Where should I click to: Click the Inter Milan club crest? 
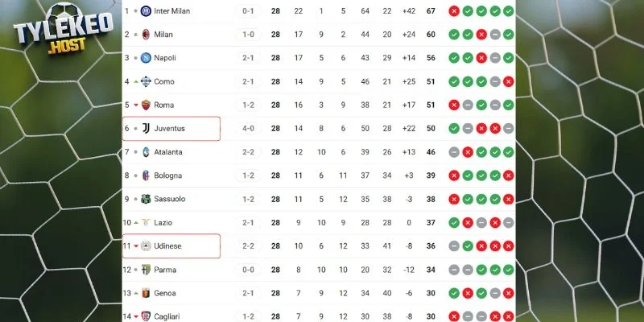click(146, 12)
